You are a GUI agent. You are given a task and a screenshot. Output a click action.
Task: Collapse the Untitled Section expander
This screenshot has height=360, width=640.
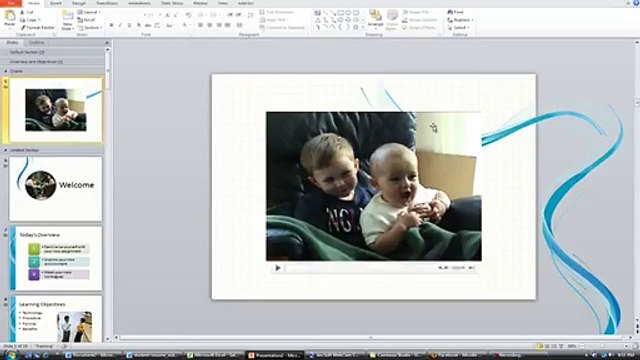pyautogui.click(x=6, y=150)
